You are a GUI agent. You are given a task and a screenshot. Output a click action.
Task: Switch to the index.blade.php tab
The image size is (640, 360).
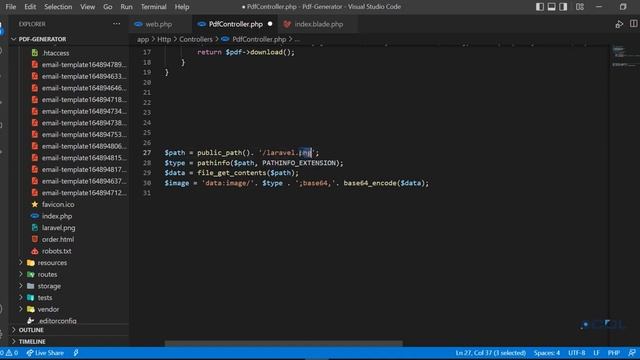click(318, 24)
